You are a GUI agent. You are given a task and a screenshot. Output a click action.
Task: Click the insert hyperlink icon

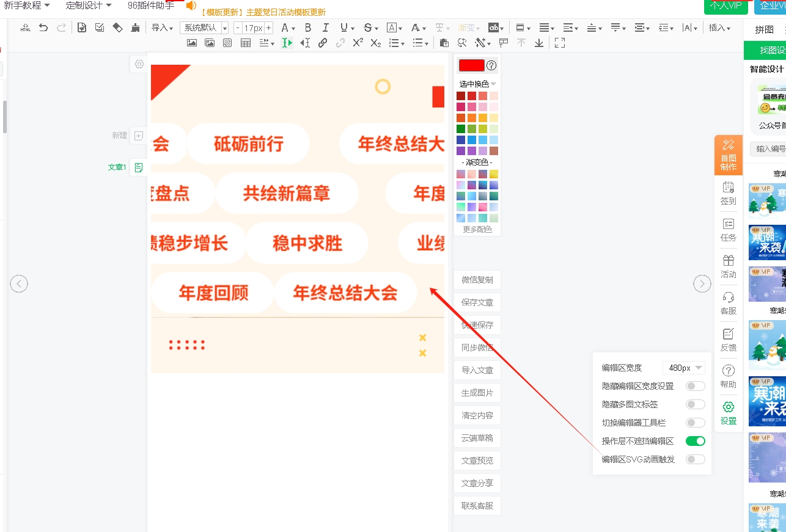[323, 43]
